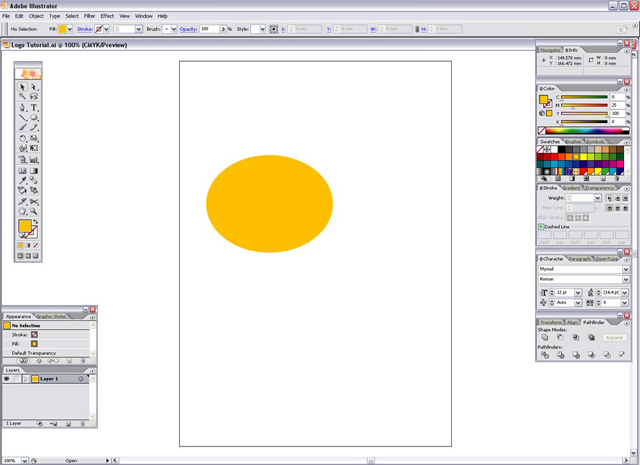
Task: Enable the Dashed Line checkbox
Action: (541, 227)
